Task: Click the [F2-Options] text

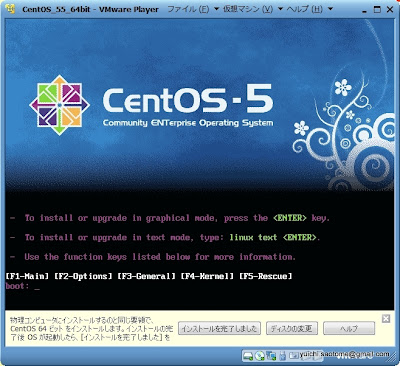Action: coord(83,276)
